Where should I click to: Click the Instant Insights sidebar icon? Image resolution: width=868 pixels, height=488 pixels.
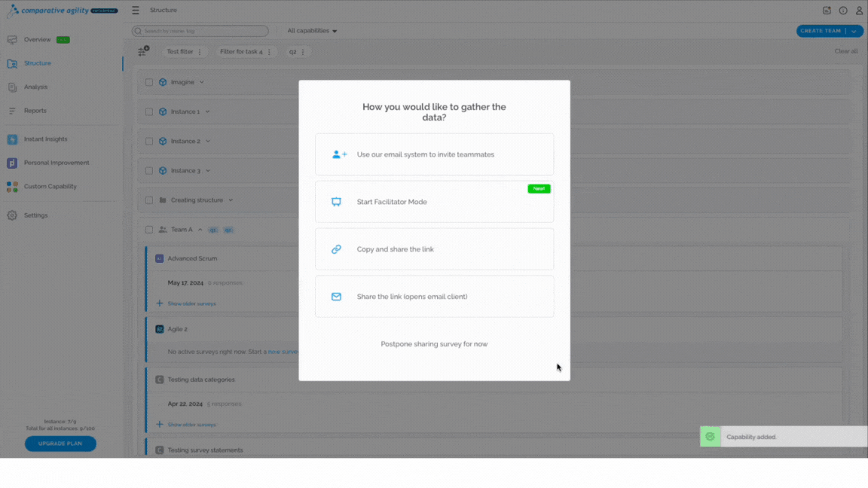tap(12, 139)
